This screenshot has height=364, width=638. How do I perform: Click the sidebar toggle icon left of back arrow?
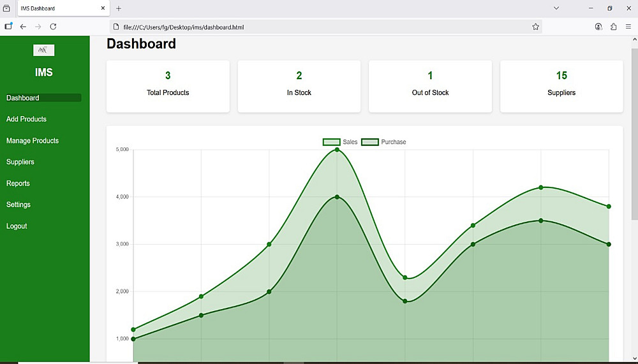(8, 26)
